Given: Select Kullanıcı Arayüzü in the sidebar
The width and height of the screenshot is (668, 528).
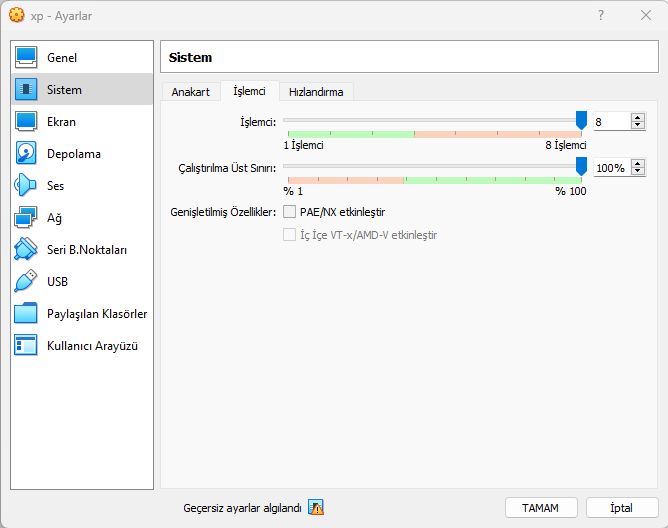Looking at the screenshot, I should coord(92,346).
